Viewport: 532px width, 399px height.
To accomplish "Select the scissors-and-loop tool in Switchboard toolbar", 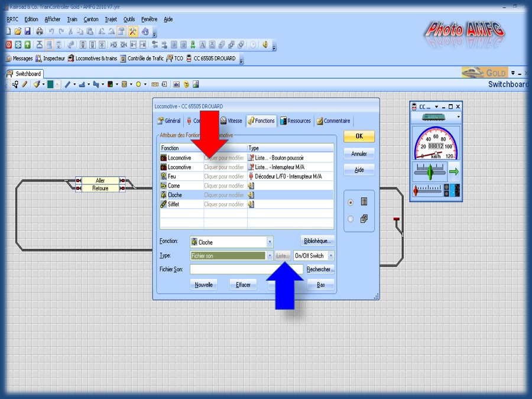I will [15, 85].
